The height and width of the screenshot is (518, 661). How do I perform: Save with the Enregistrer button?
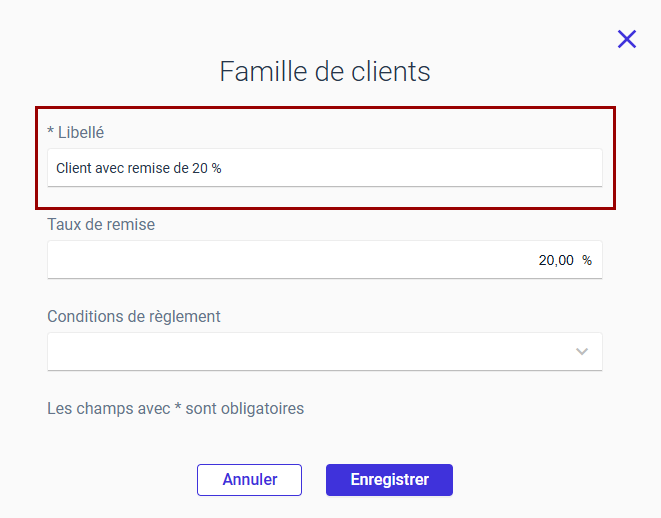[x=390, y=480]
